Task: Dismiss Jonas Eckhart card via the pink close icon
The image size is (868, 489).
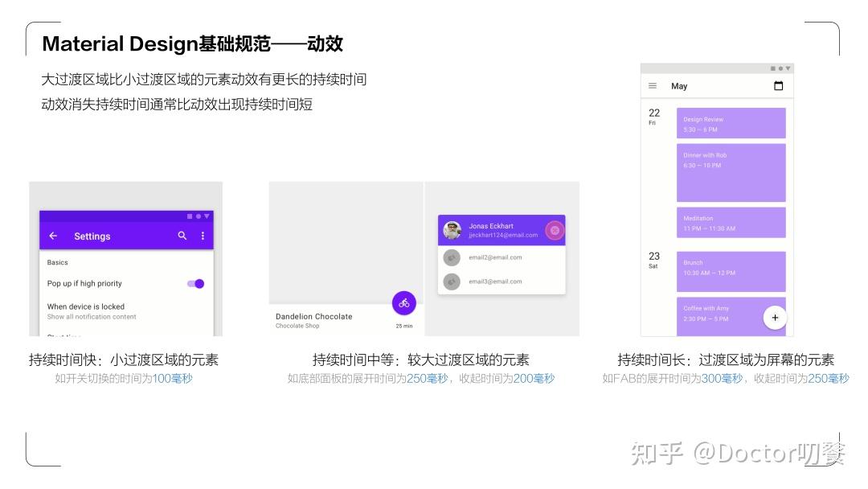Action: click(x=554, y=229)
